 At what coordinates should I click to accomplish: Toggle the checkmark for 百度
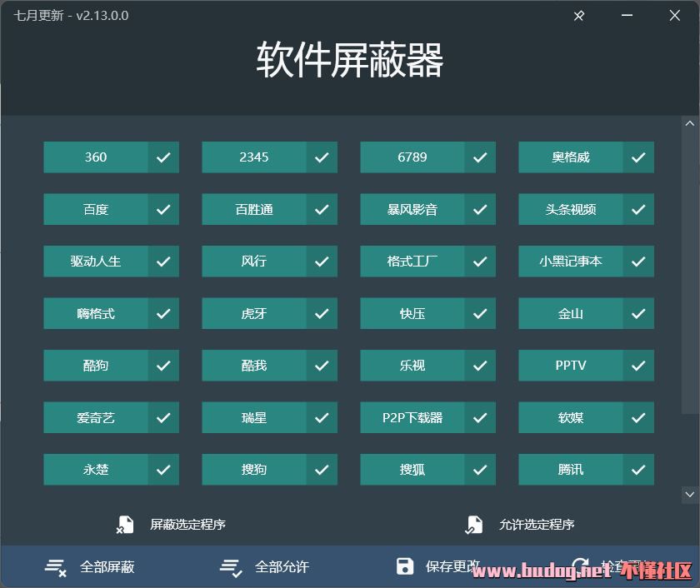[x=163, y=209]
